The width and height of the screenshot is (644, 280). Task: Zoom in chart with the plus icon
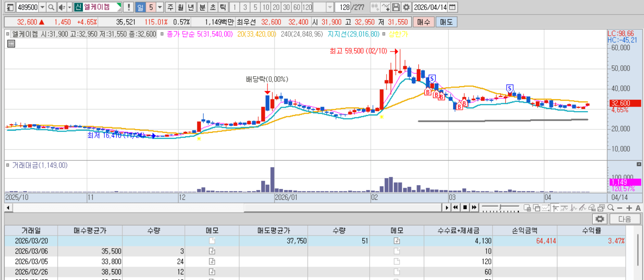tap(629, 208)
